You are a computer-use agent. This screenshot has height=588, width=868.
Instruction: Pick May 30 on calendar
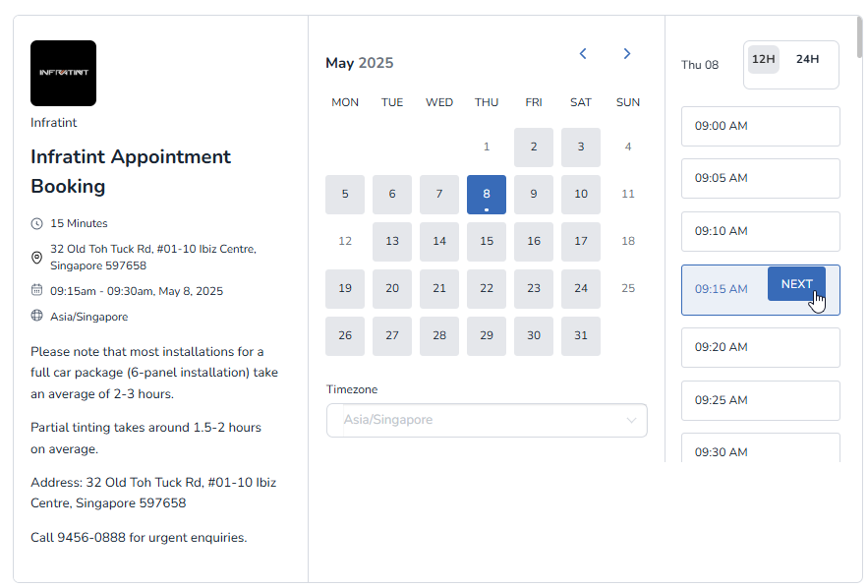pyautogui.click(x=534, y=335)
